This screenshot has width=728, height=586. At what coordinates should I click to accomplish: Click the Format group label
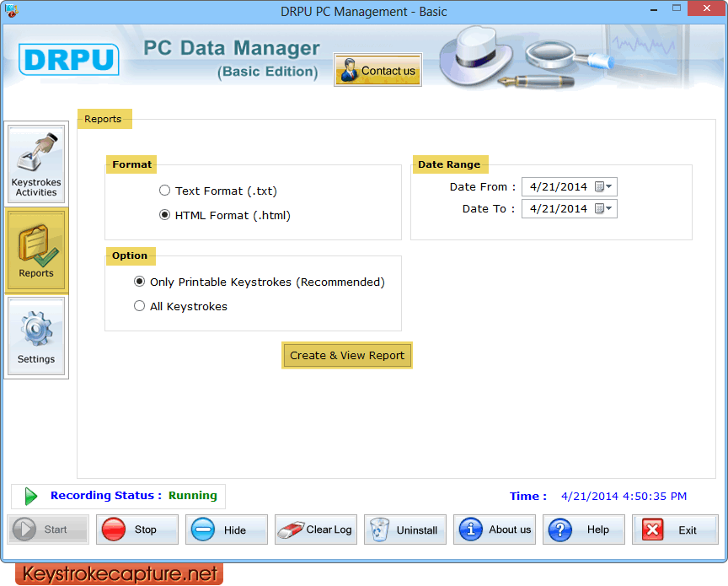(131, 164)
